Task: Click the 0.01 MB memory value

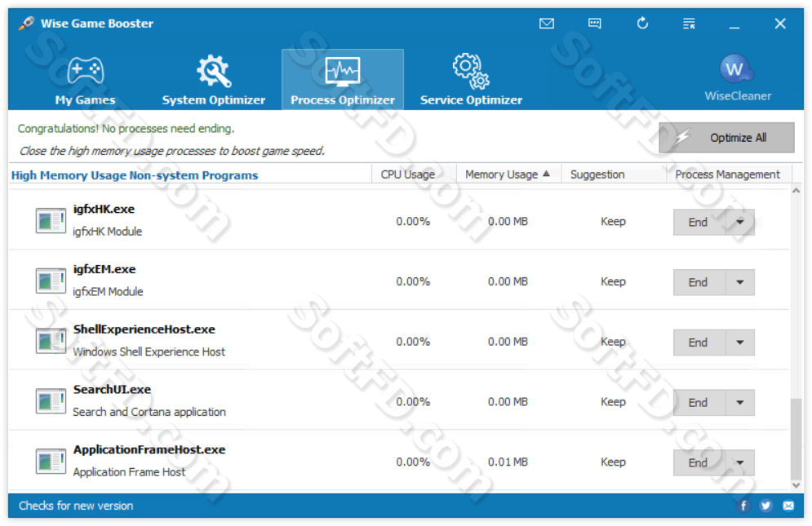Action: (508, 462)
